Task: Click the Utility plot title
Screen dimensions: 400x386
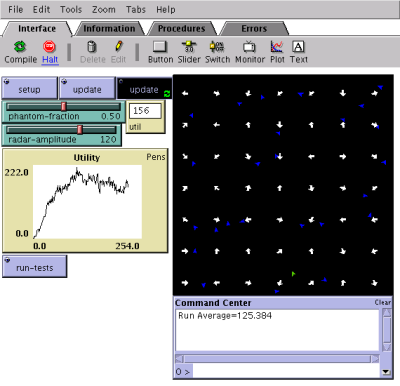Action: pyautogui.click(x=87, y=157)
